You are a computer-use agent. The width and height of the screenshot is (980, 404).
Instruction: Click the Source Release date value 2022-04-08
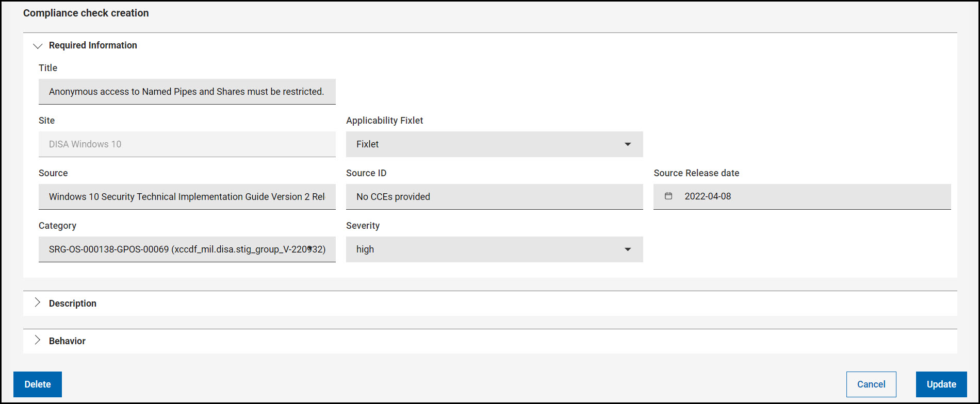pyautogui.click(x=708, y=196)
